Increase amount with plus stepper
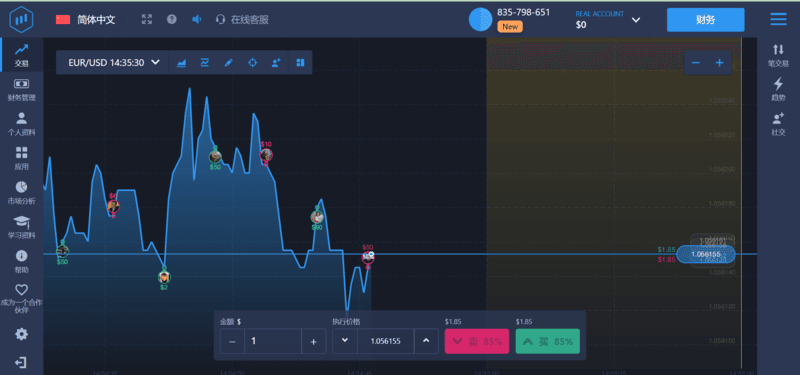 point(314,341)
